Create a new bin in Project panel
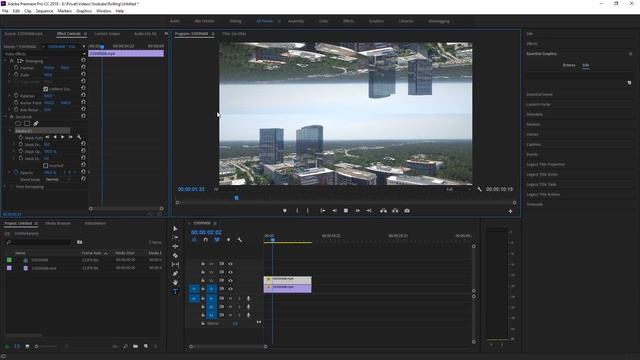 (x=136, y=346)
